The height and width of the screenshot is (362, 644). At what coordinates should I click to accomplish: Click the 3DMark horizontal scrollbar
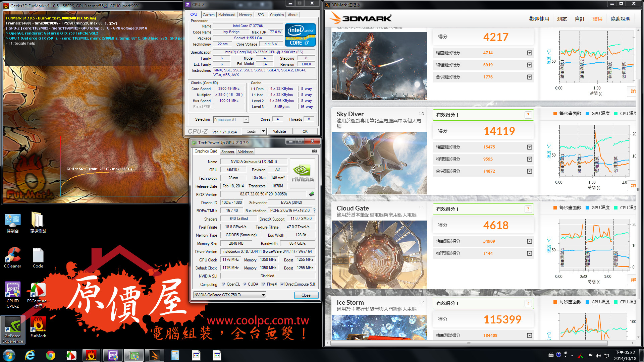[x=469, y=343]
